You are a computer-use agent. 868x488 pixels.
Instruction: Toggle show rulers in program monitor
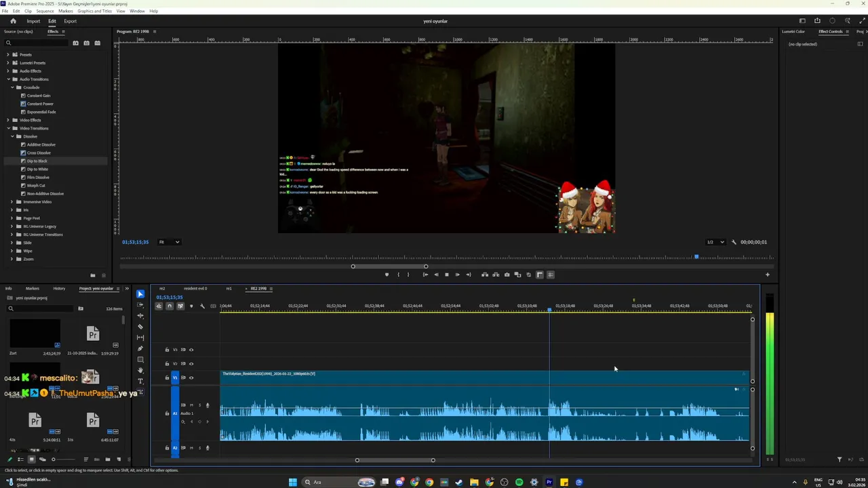[540, 274]
